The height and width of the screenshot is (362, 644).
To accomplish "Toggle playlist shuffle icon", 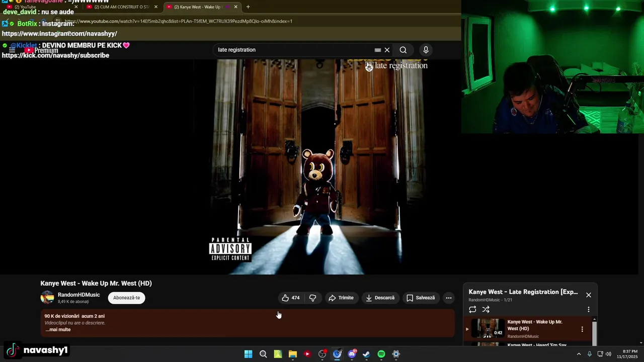I will click(486, 309).
